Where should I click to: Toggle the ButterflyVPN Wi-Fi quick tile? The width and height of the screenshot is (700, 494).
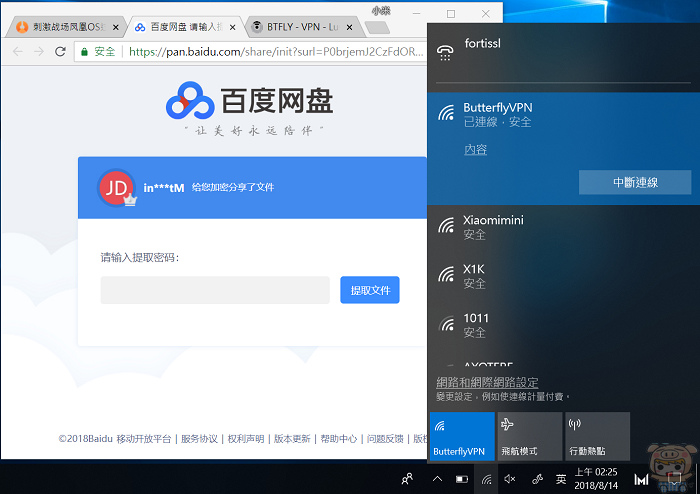click(462, 436)
